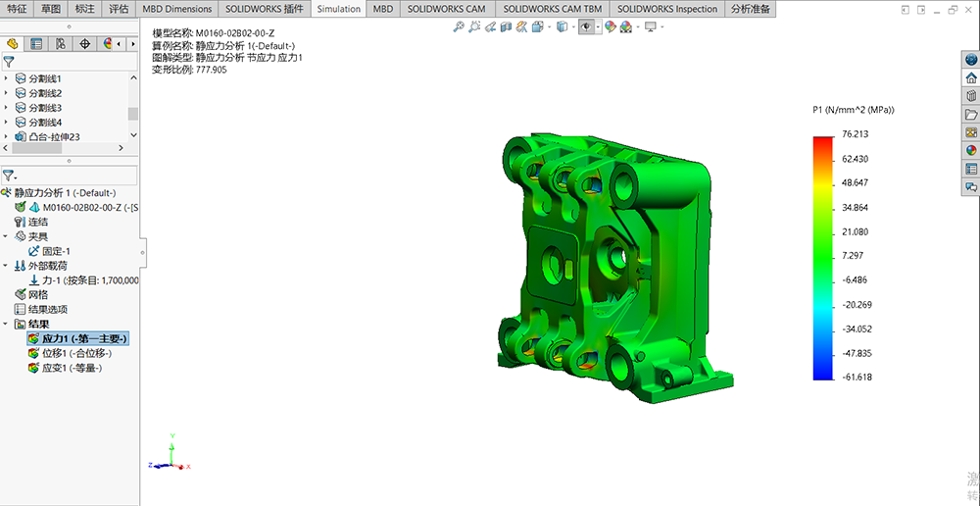This screenshot has height=506, width=980.
Task: Open the PropertyManager panel tab
Action: (x=36, y=44)
